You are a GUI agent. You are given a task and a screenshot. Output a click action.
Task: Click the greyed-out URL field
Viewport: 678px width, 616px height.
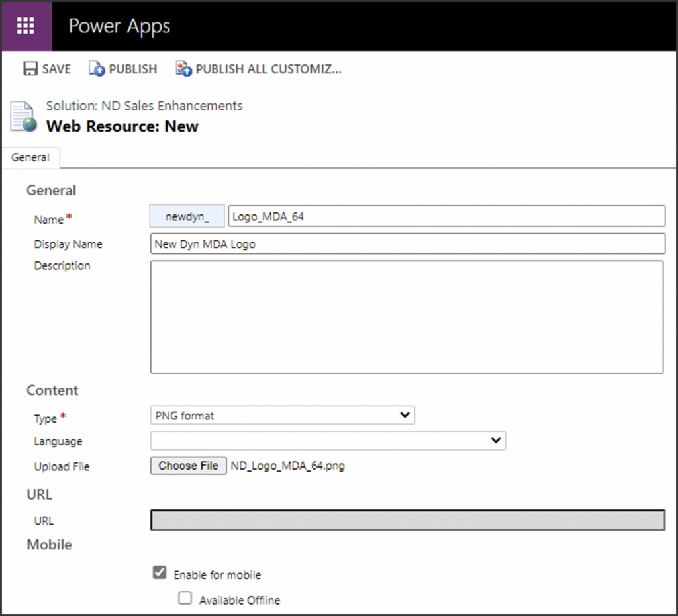[x=408, y=520]
